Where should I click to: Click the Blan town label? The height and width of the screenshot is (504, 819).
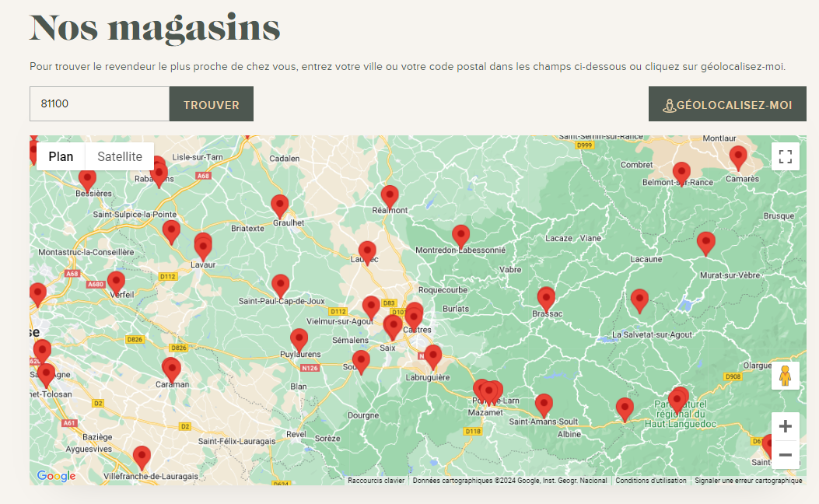point(299,386)
